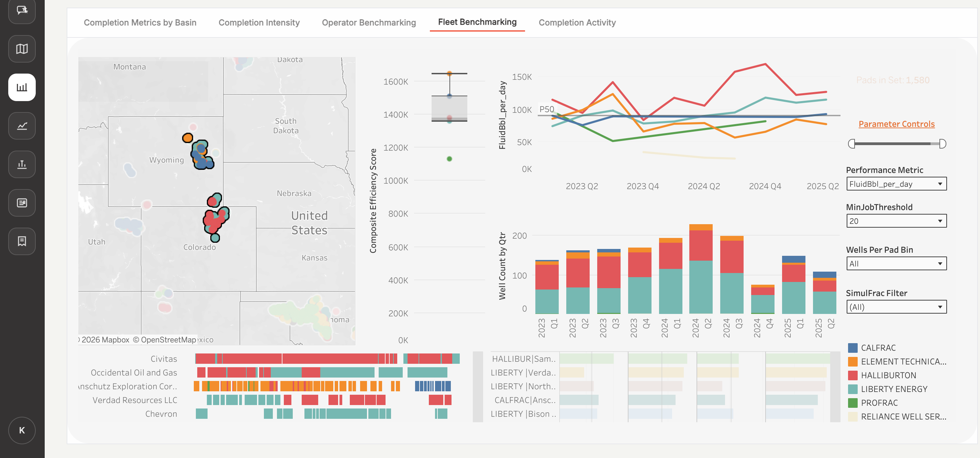The width and height of the screenshot is (980, 458).
Task: Select the bar chart dashboard icon
Action: tap(22, 87)
